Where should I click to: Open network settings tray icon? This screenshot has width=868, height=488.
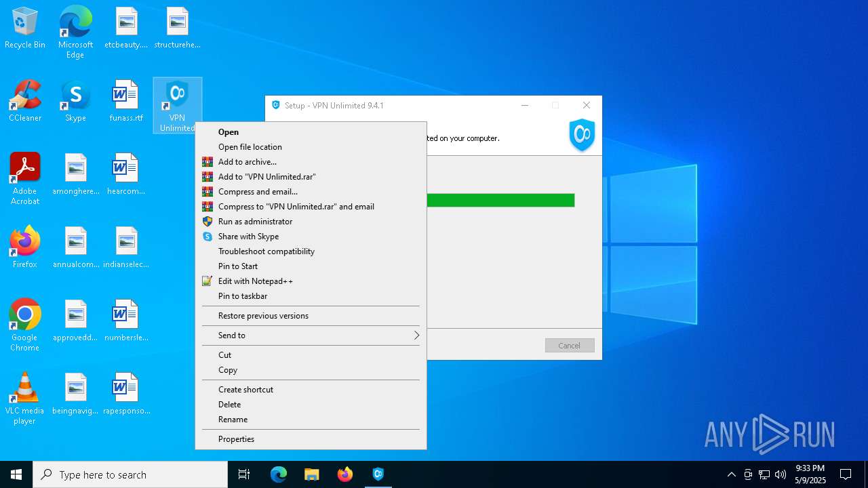[x=764, y=474]
